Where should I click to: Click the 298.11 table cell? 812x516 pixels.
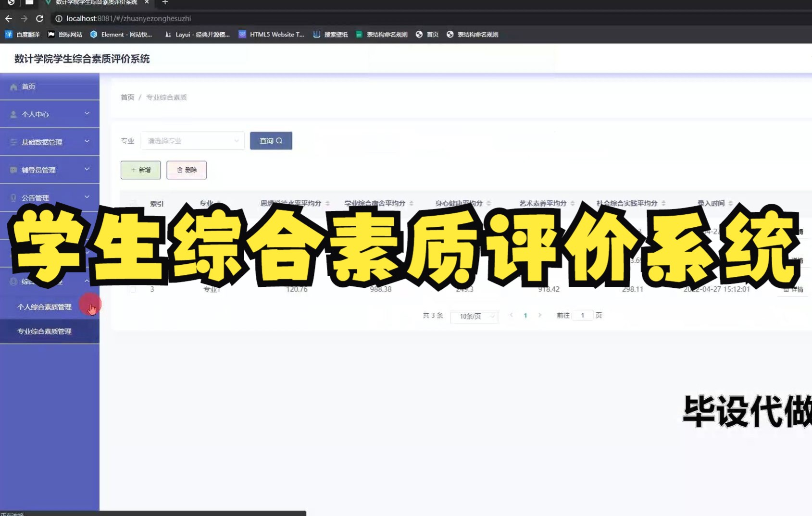pos(633,289)
